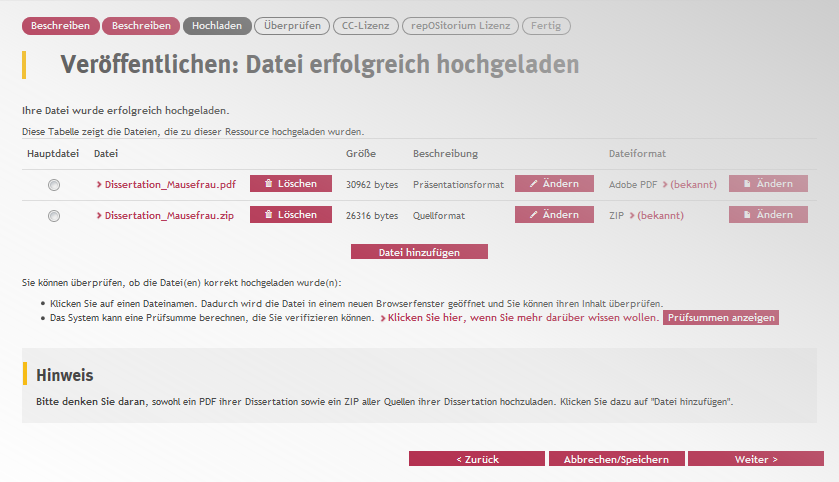Click Abbrechen/Speichern button
This screenshot has width=839, height=482.
(x=616, y=459)
